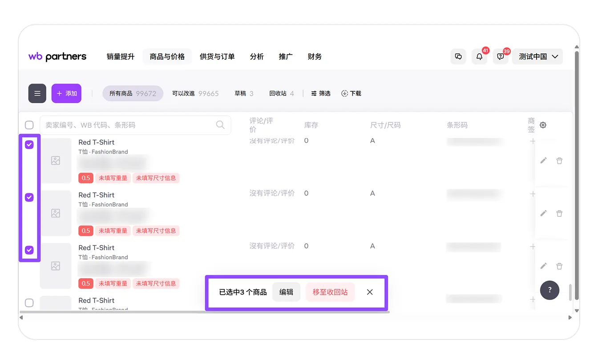This screenshot has height=364, width=598.
Task: Click the 条形码 column header
Action: pos(457,125)
